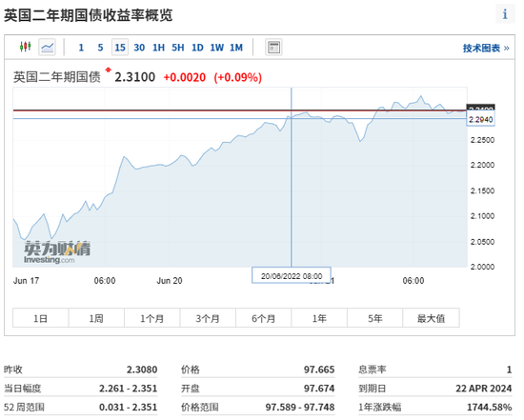
Task: Click the red up-arrow beside 英国二年期国债
Action: [108, 70]
